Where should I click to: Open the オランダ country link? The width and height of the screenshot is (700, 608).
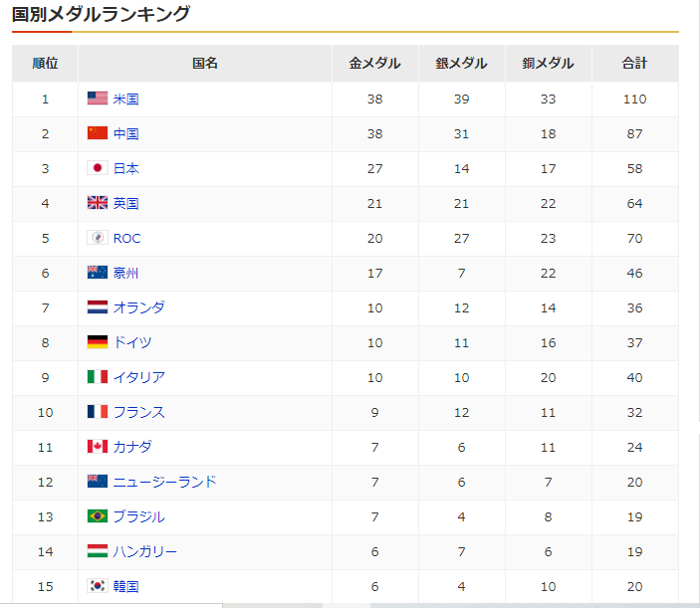tap(139, 307)
